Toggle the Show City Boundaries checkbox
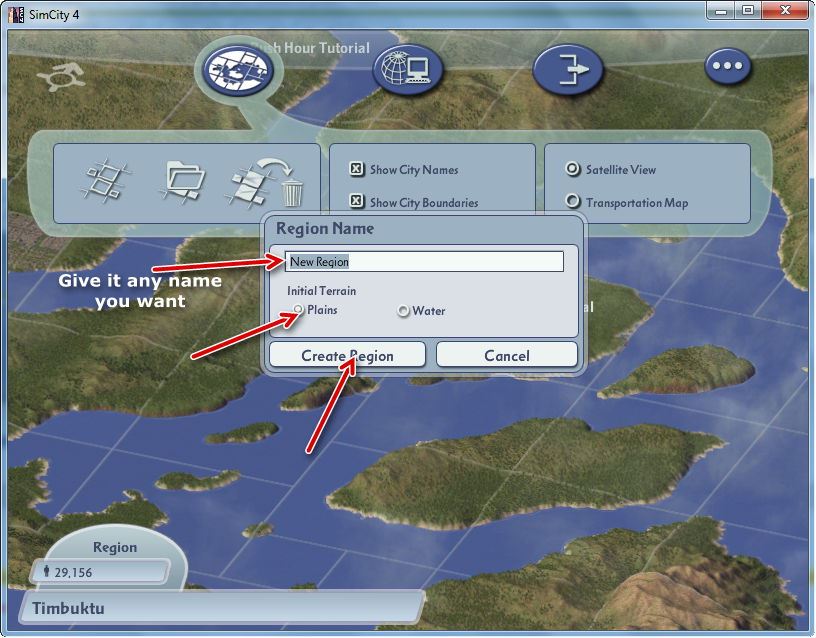 click(356, 201)
